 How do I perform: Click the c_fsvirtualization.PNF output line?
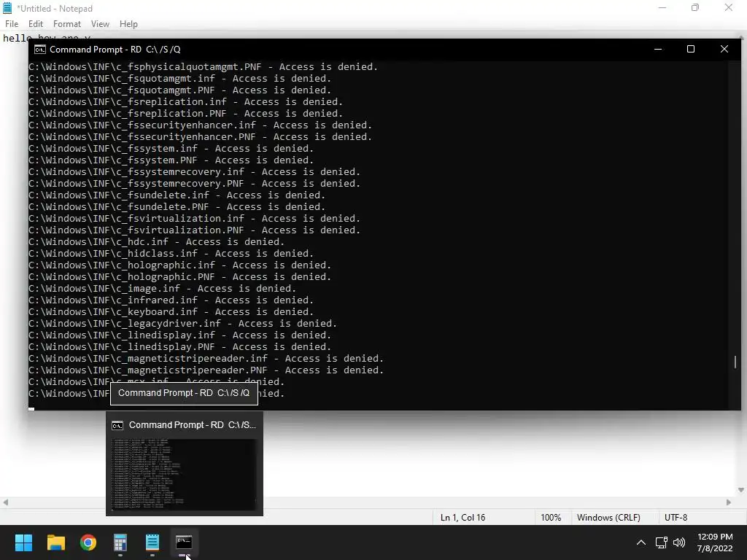[194, 230]
